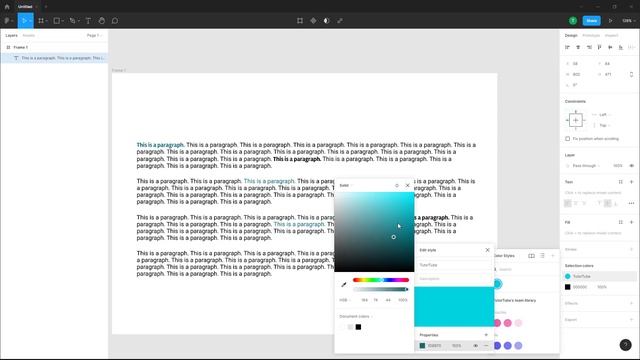The width and height of the screenshot is (640, 360).
Task: Click the eyedropper in the color picker
Action: (344, 284)
